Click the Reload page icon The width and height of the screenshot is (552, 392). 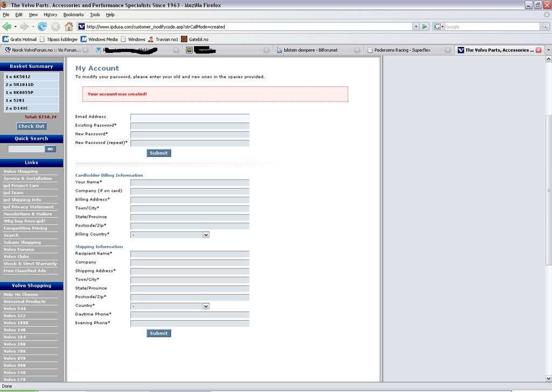(x=42, y=26)
